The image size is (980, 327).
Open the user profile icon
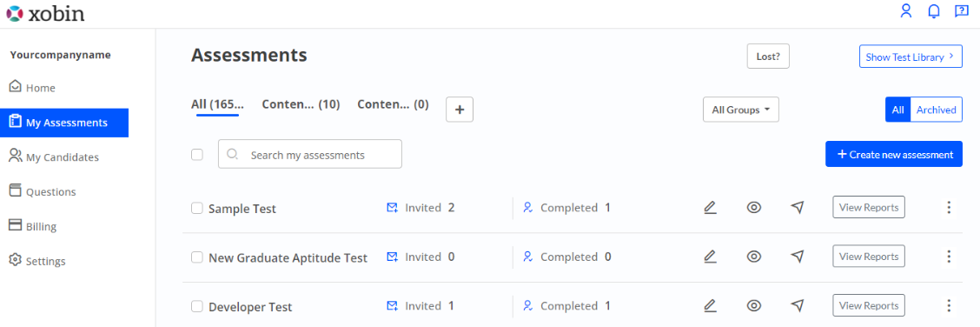pos(905,11)
